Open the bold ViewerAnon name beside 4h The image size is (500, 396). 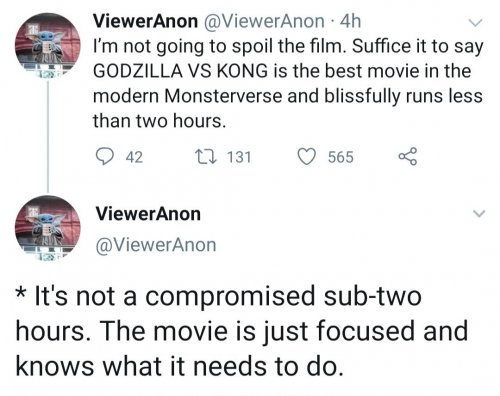coord(145,22)
